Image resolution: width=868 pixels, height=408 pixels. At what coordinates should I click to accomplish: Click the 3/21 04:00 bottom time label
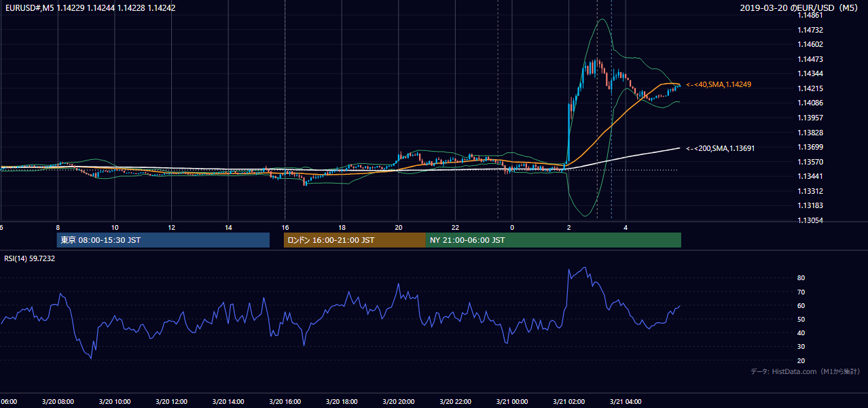pos(626,402)
